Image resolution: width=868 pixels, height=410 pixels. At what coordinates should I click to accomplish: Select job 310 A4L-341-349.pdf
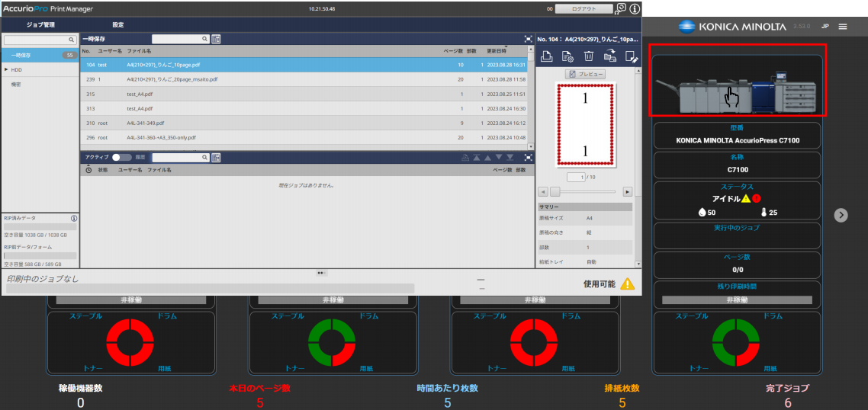tap(304, 123)
